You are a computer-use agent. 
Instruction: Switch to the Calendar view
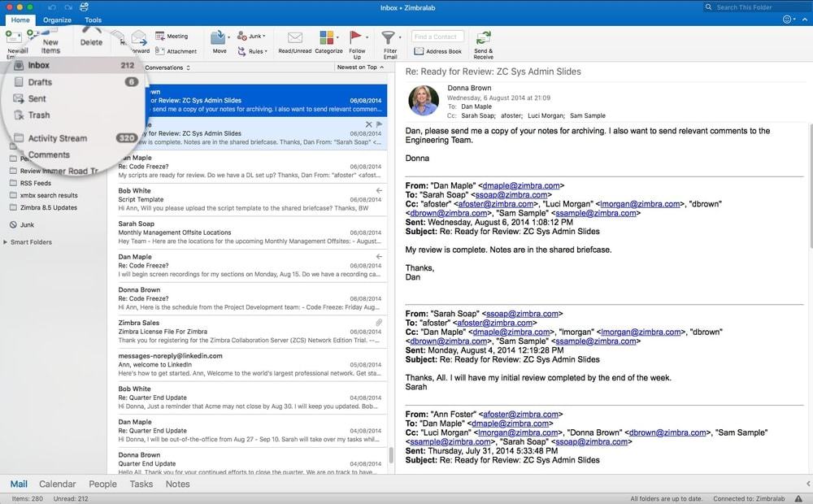58,484
